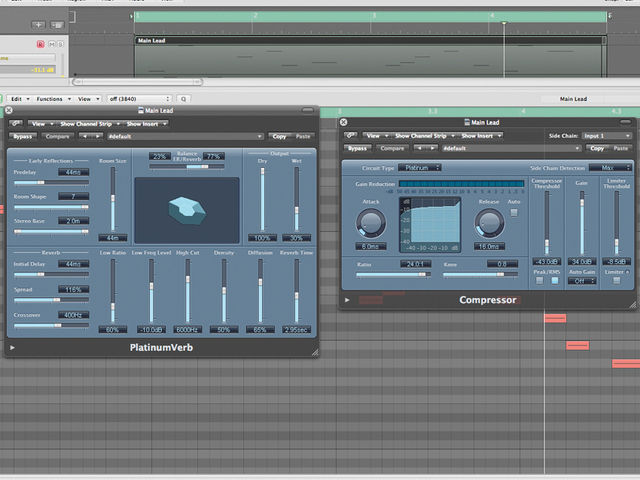Click the Attack value field 6.0ms
This screenshot has height=480, width=640.
point(371,247)
